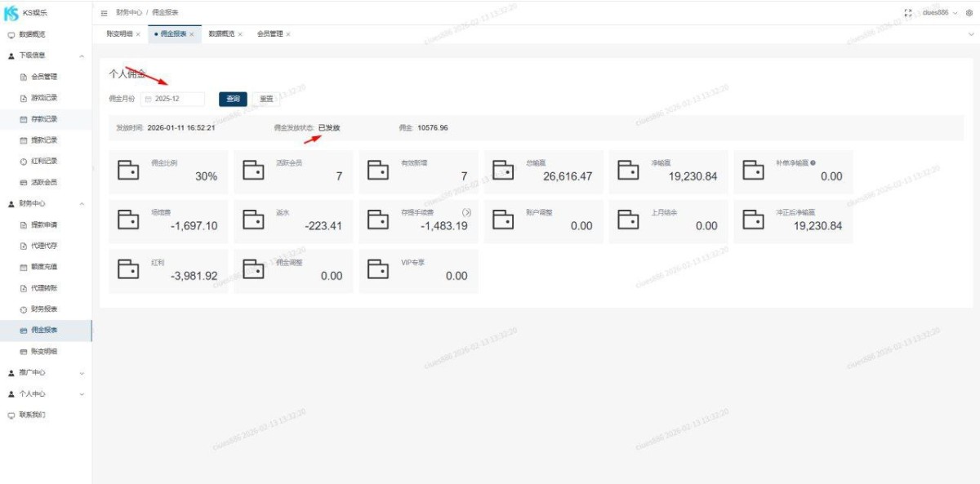
Task: Click the 查询 button
Action: click(233, 99)
